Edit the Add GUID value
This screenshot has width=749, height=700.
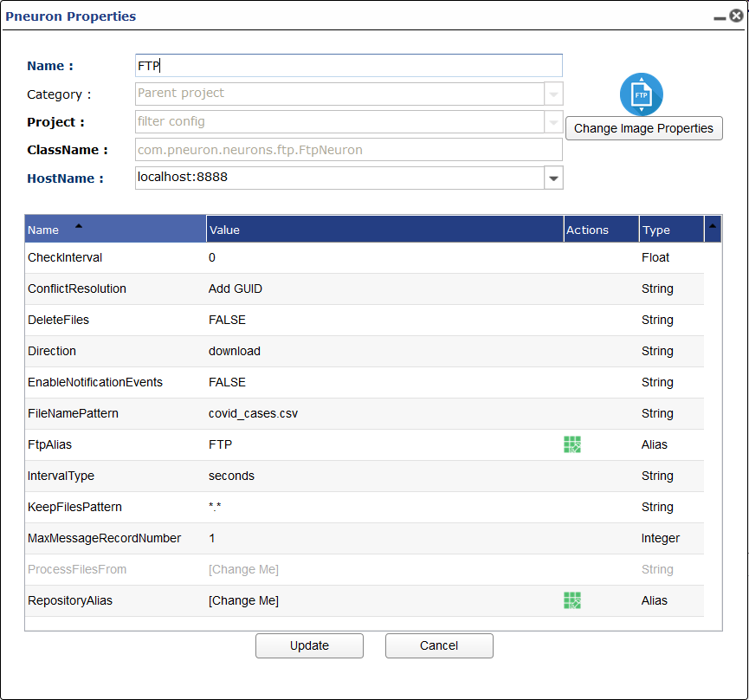pos(235,288)
